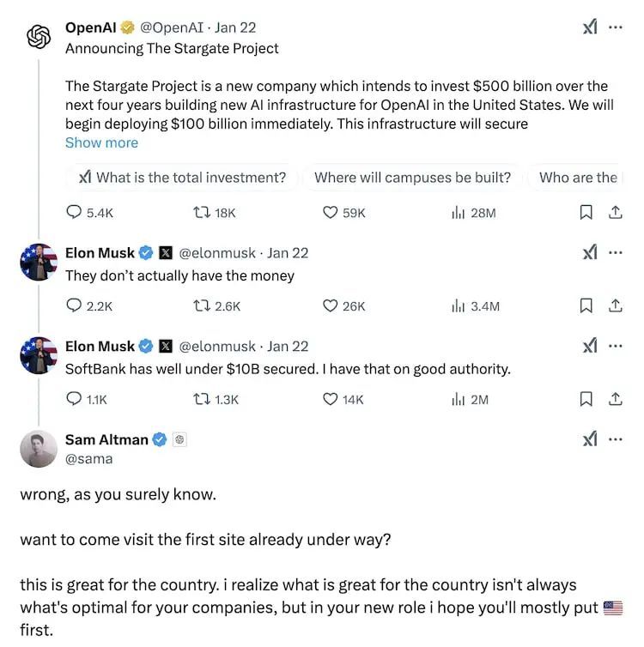Image resolution: width=644 pixels, height=647 pixels.
Task: Bookmark the OpenAI Stargate post
Action: [x=586, y=213]
